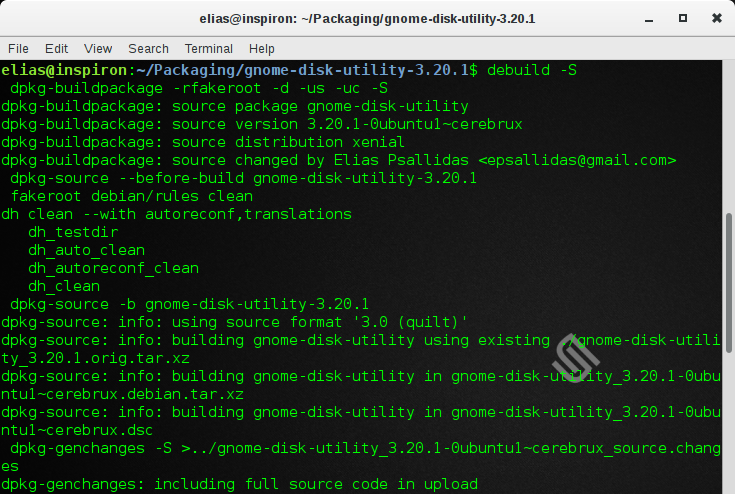Open the Edit menu
The height and width of the screenshot is (494, 735).
[x=56, y=48]
